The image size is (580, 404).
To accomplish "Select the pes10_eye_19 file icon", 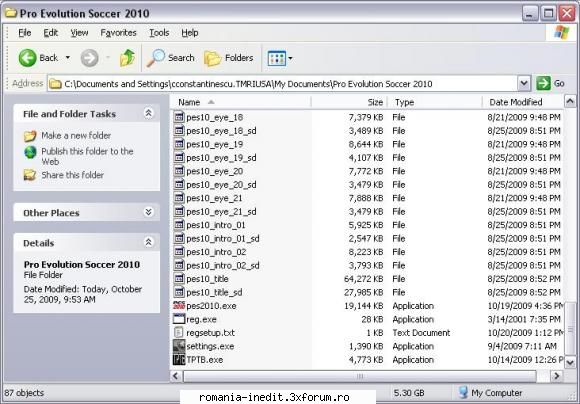I will pos(179,144).
